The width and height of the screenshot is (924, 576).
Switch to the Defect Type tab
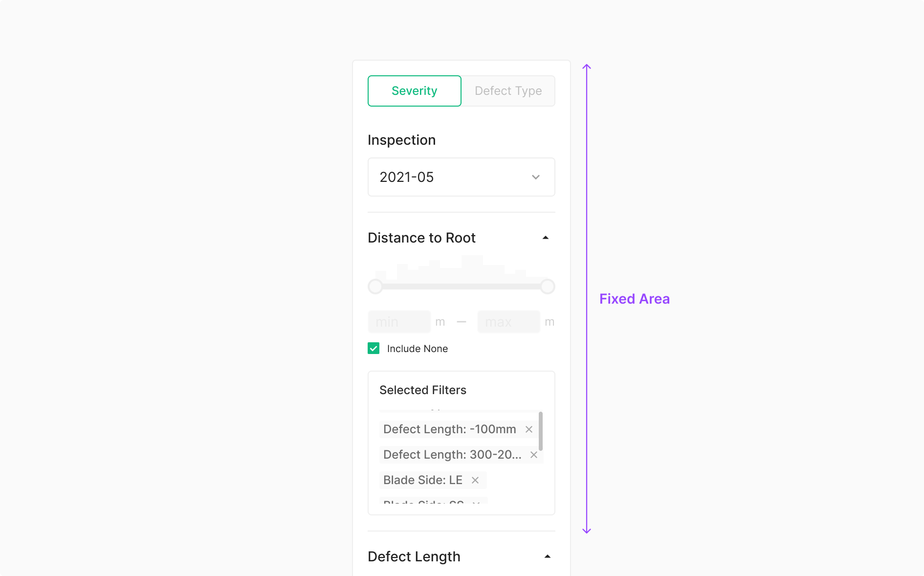click(x=508, y=91)
